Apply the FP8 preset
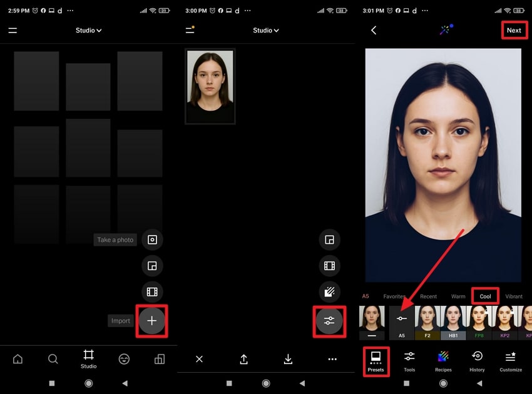 click(x=479, y=322)
